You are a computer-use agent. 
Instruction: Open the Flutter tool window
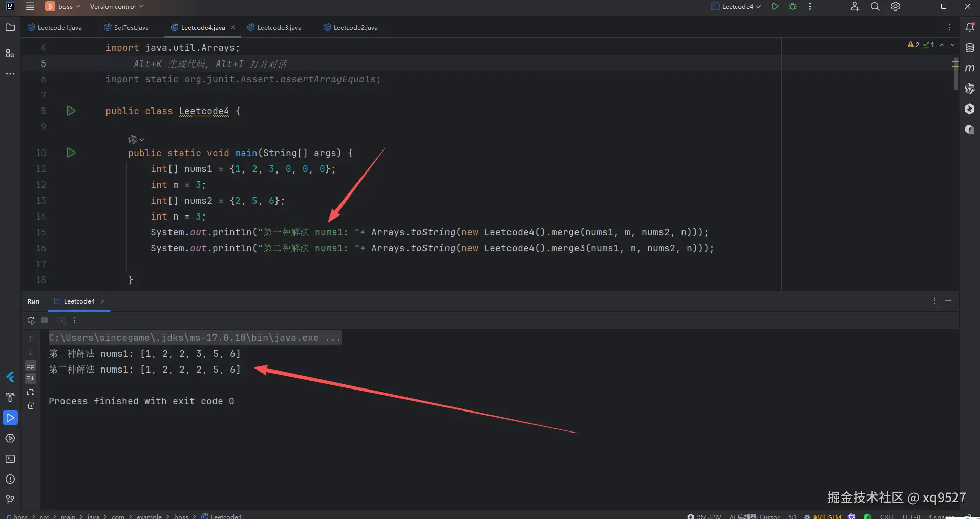pos(10,377)
